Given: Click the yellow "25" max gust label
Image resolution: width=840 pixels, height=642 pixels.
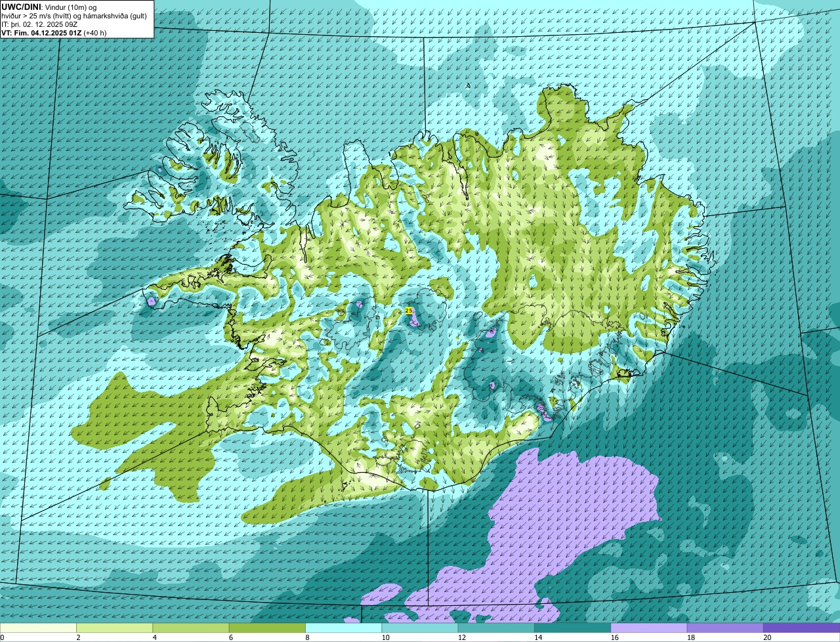Looking at the screenshot, I should point(409,310).
